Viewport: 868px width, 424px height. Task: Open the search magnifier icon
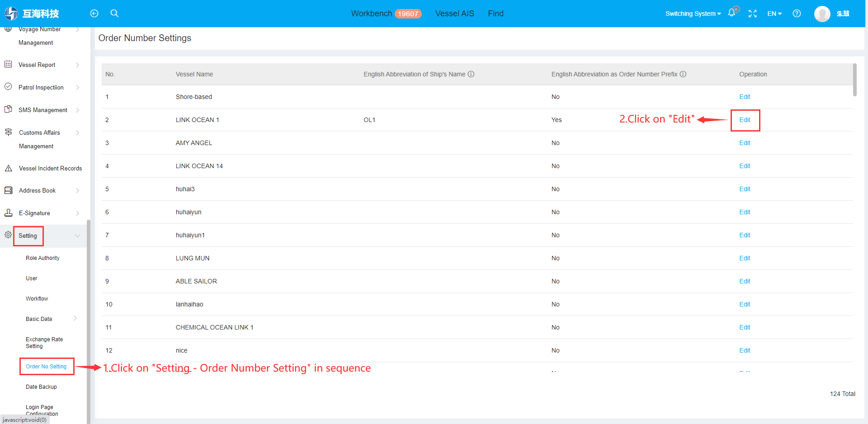[x=114, y=14]
